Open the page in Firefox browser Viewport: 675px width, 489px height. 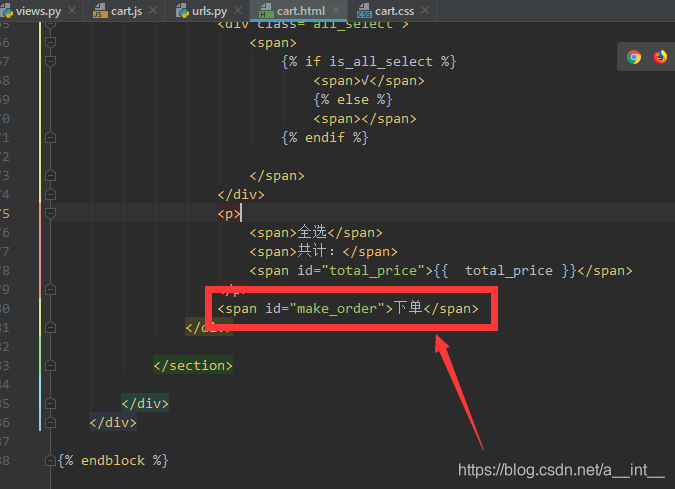coord(660,57)
